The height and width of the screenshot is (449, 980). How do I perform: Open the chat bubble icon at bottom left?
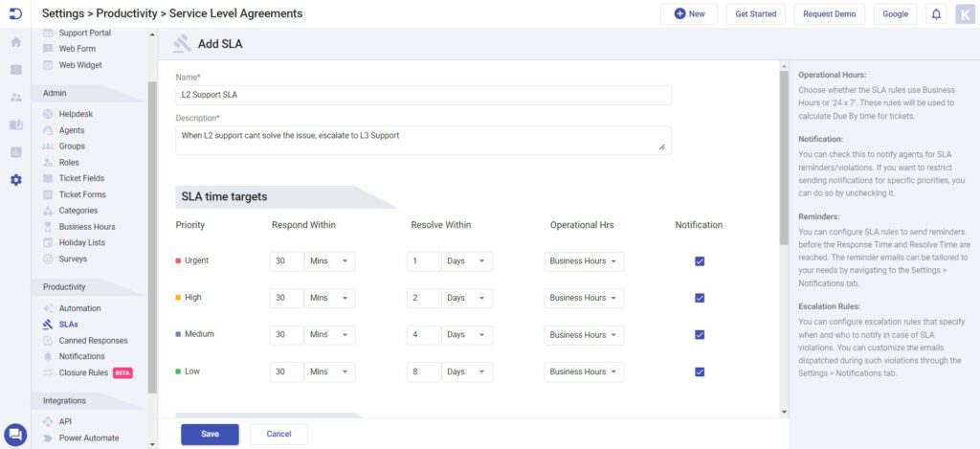pos(15,434)
